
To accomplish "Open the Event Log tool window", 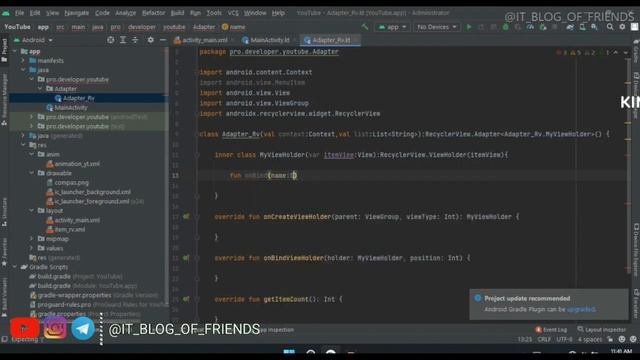I will coord(551,330).
